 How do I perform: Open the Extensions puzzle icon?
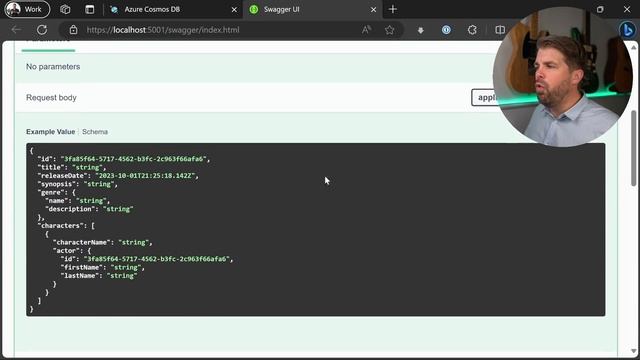472,30
